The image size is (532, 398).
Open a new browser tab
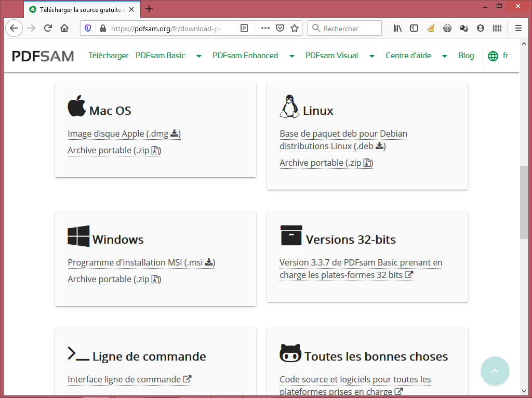pos(149,9)
